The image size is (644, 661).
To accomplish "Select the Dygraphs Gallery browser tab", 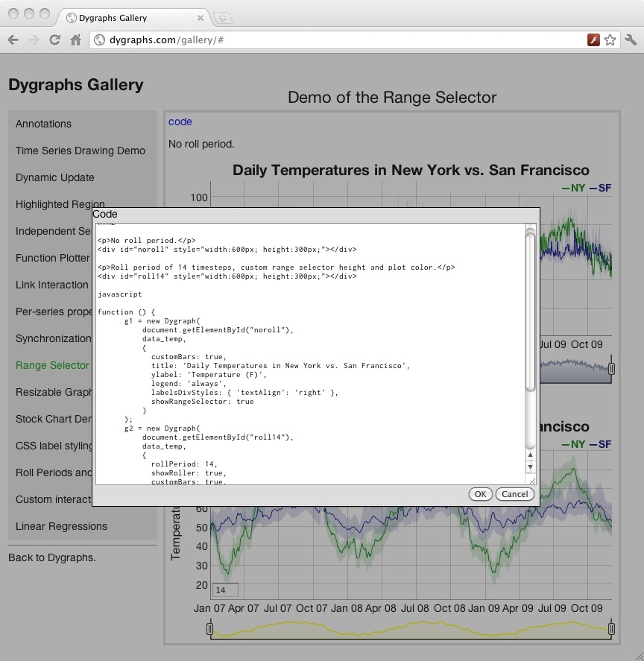I will pyautogui.click(x=119, y=17).
